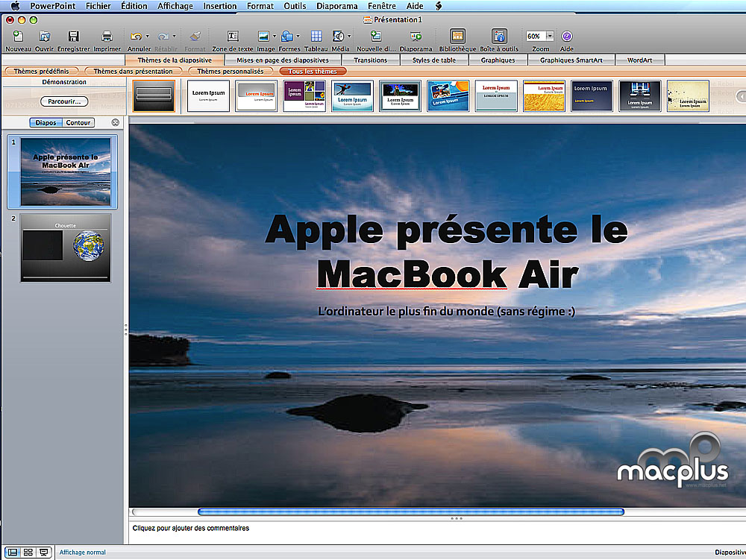Open the Zoom percentage dropdown
746x560 pixels.
coord(550,36)
